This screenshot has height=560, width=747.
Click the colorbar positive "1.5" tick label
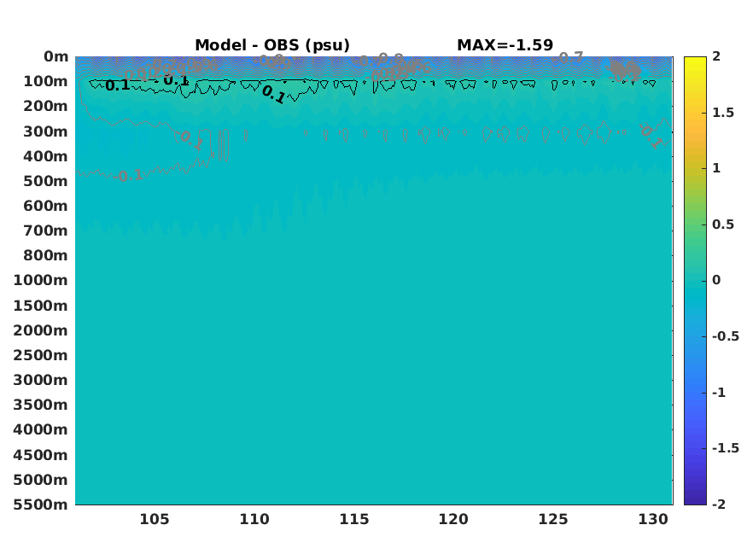[x=723, y=113]
